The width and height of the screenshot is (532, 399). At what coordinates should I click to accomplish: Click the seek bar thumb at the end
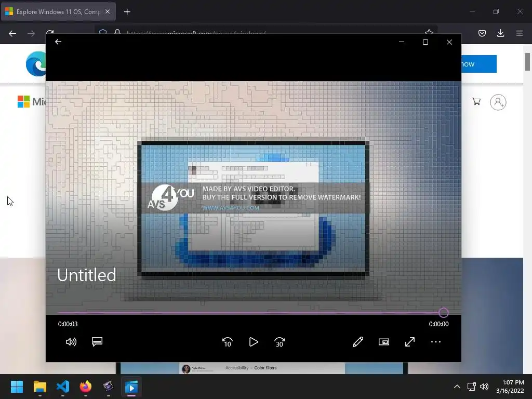443,312
